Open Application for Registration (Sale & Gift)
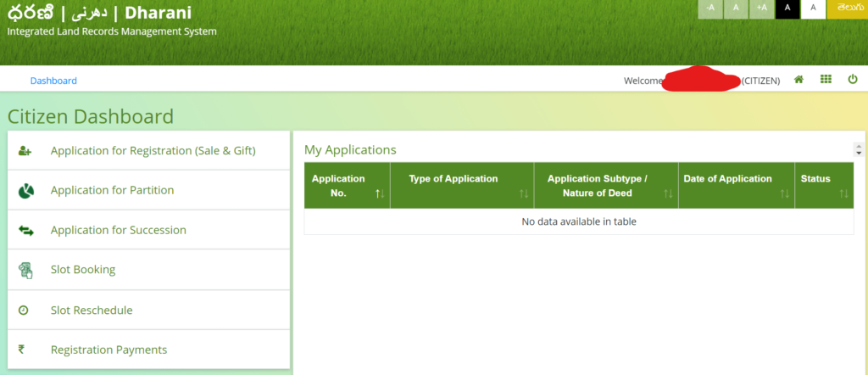Viewport: 868px width, 375px height. (149, 151)
